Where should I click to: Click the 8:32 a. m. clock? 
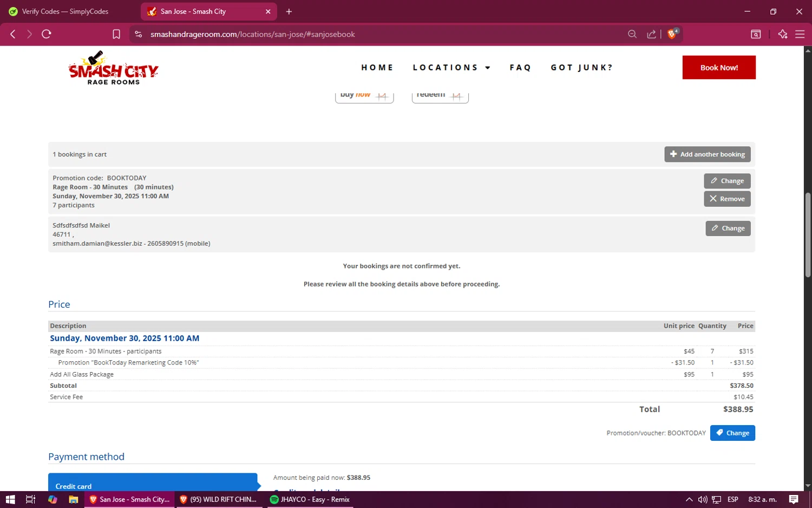(x=762, y=499)
